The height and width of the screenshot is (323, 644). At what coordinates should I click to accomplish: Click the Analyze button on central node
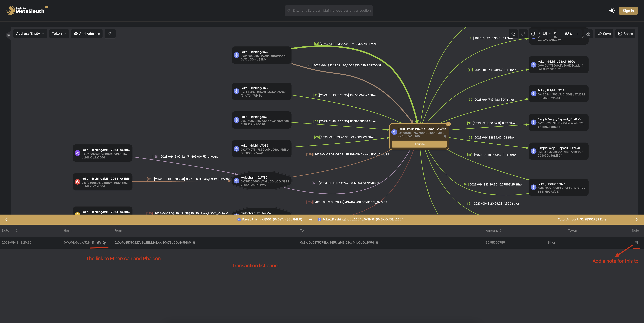419,144
